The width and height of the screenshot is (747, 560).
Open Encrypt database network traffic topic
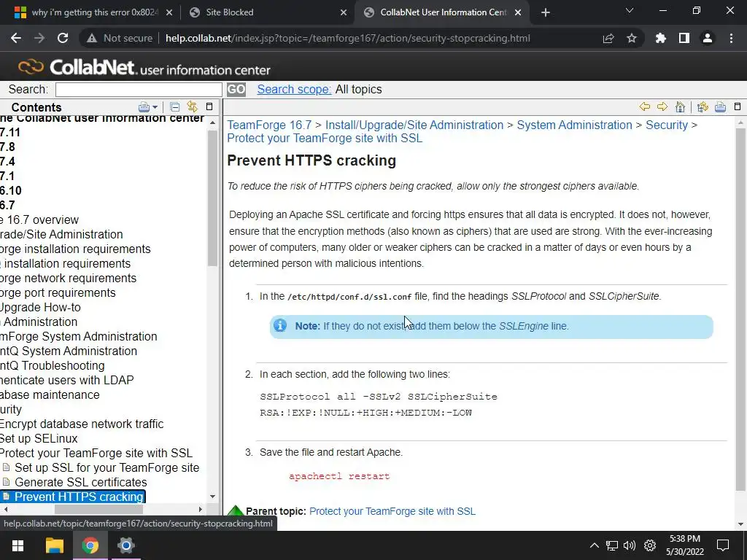[x=82, y=424]
